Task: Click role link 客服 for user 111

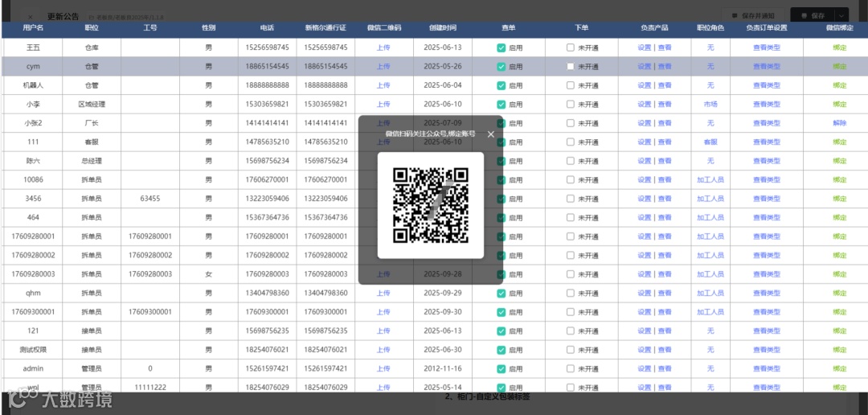Action: (x=710, y=142)
